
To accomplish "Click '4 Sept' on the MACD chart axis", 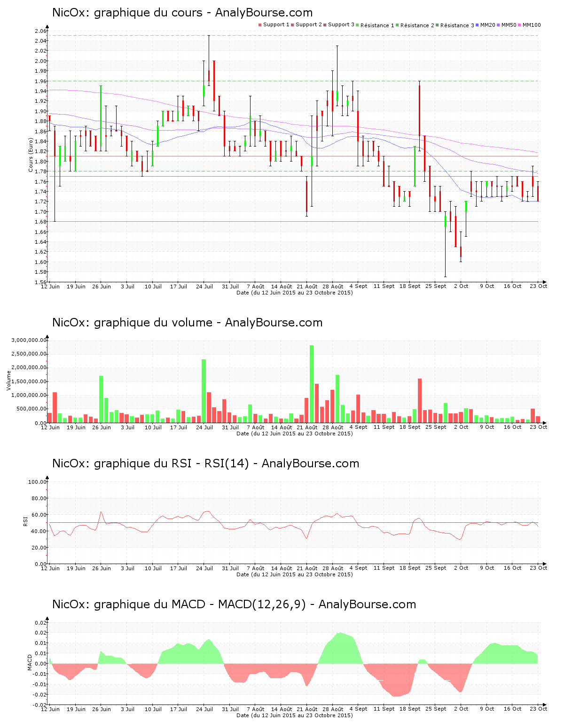I will click(x=359, y=709).
